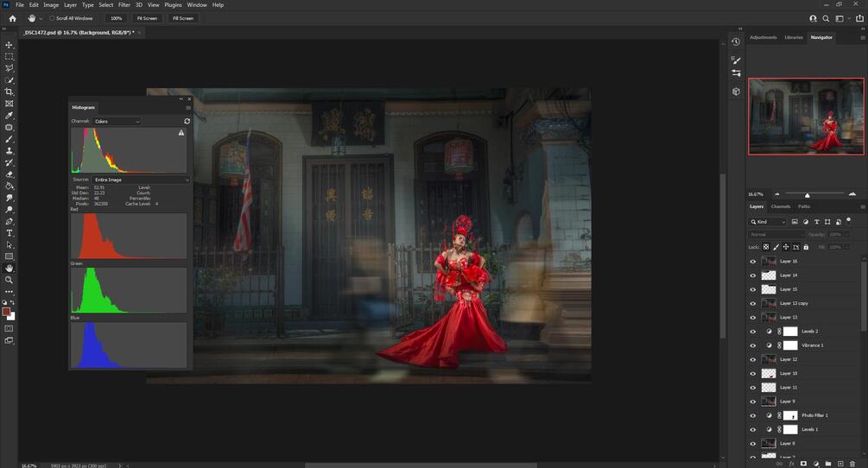Viewport: 868px width, 468px height.
Task: Enable Scroll All Windows checkbox
Action: pos(52,18)
